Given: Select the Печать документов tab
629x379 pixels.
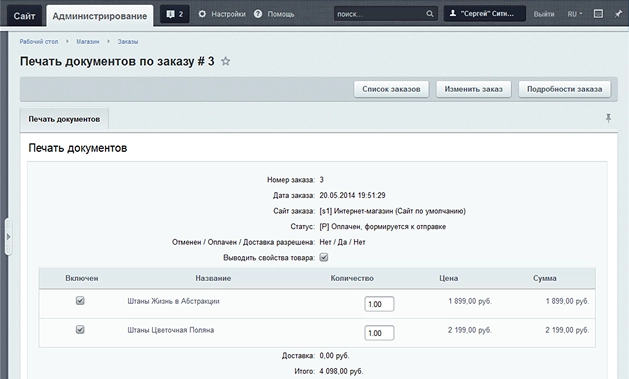Looking at the screenshot, I should (x=64, y=119).
